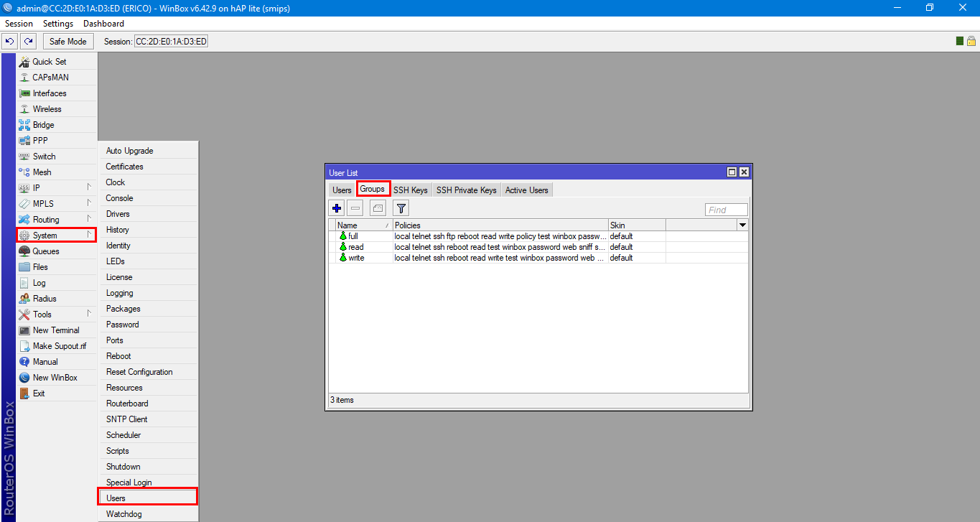Image resolution: width=980 pixels, height=522 pixels.
Task: Sort by Name column header
Action: [364, 225]
